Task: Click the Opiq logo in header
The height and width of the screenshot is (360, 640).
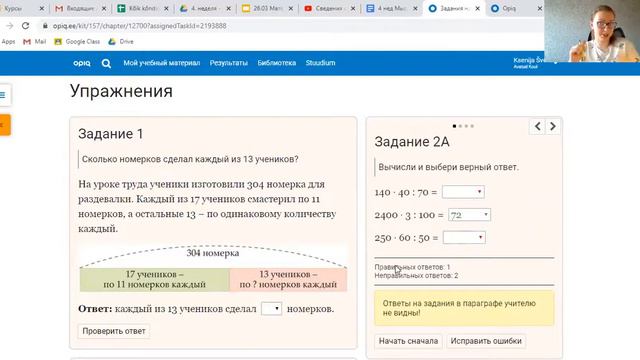Action: pyautogui.click(x=82, y=63)
